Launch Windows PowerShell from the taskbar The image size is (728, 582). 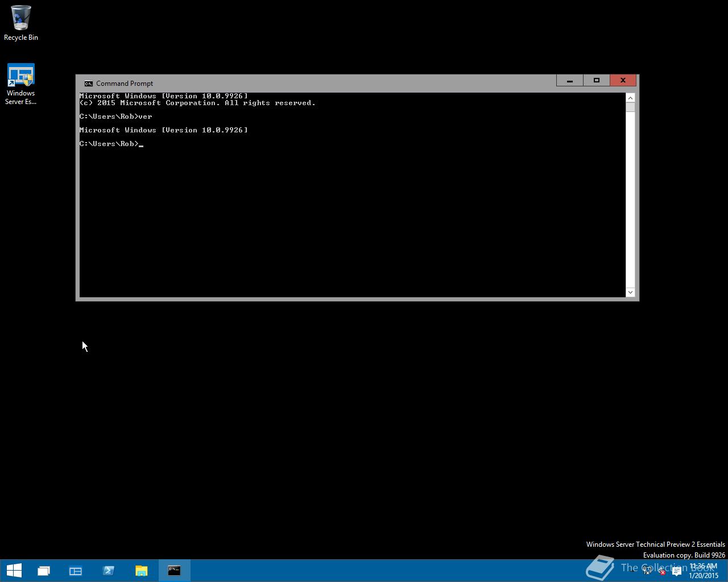[x=109, y=571]
